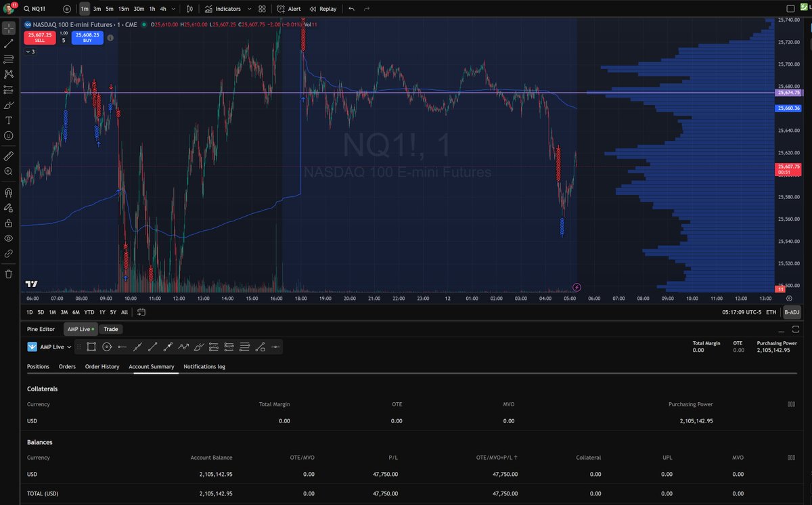Open the Fibonacci tools group
The height and width of the screenshot is (505, 812).
point(9,59)
